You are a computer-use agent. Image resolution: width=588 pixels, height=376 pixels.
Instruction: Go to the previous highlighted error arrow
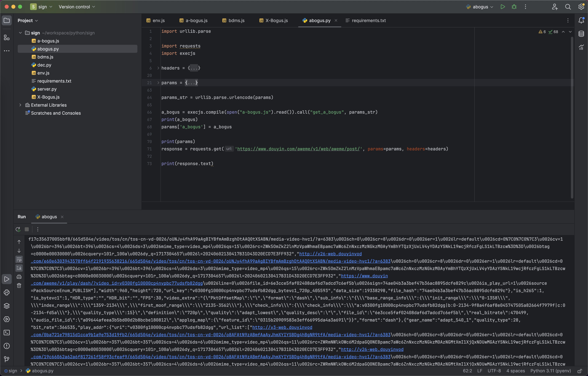(x=563, y=32)
